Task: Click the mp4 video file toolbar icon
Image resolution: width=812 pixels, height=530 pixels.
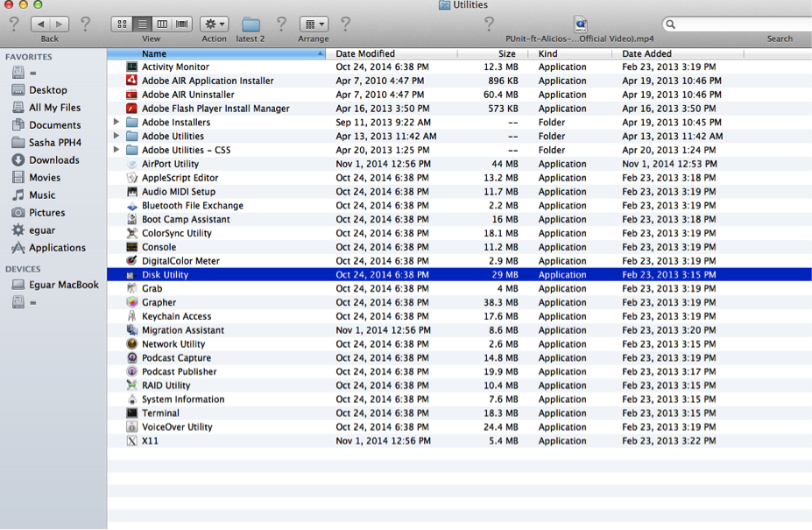Action: click(580, 24)
